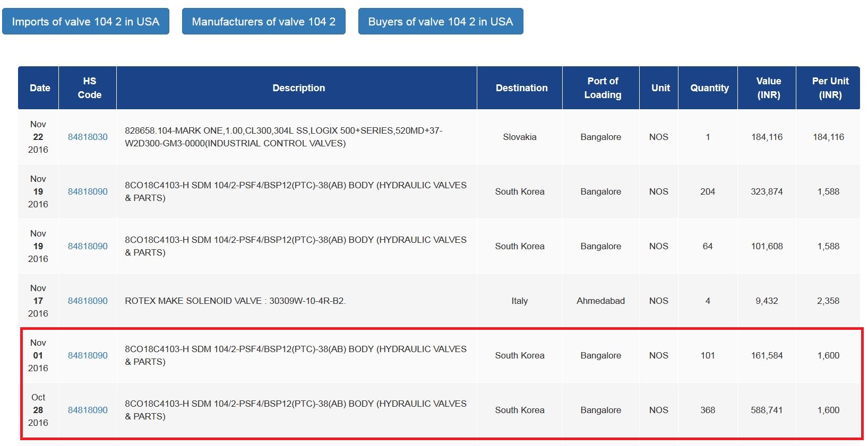This screenshot has height=446, width=868.
Task: Click the value 184,116 in Value column
Action: tap(767, 137)
